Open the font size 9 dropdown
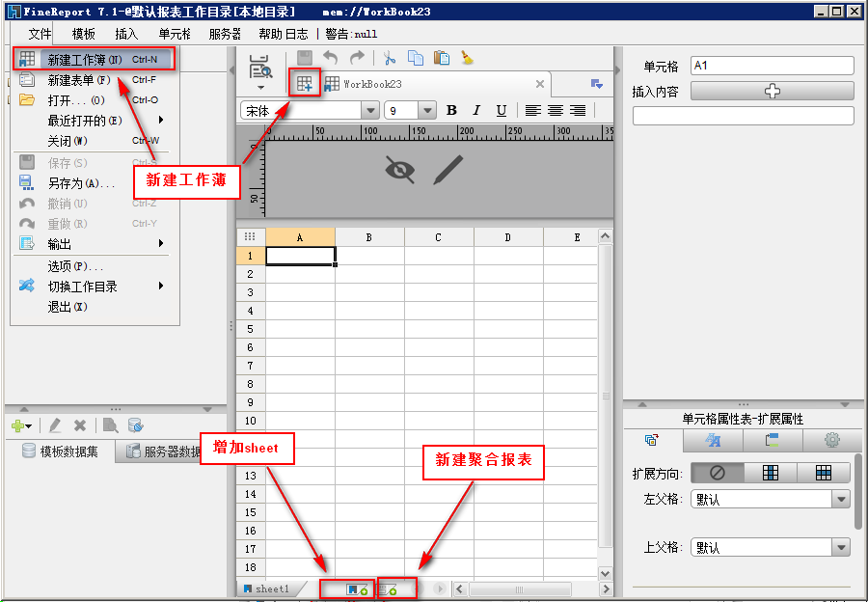 click(427, 111)
